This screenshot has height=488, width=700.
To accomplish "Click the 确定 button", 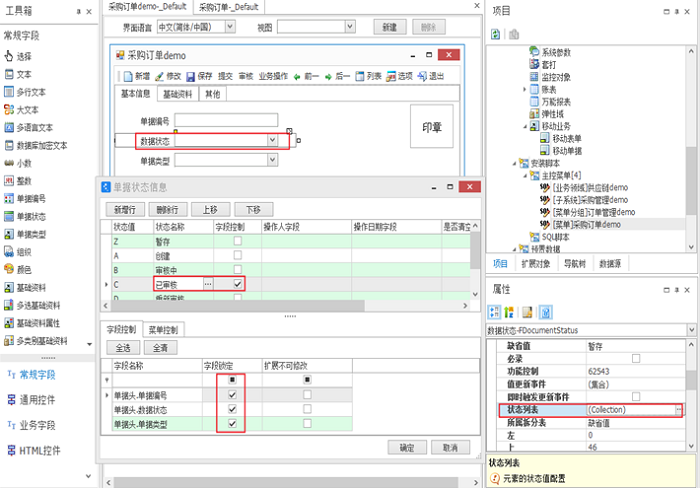I will coord(407,447).
